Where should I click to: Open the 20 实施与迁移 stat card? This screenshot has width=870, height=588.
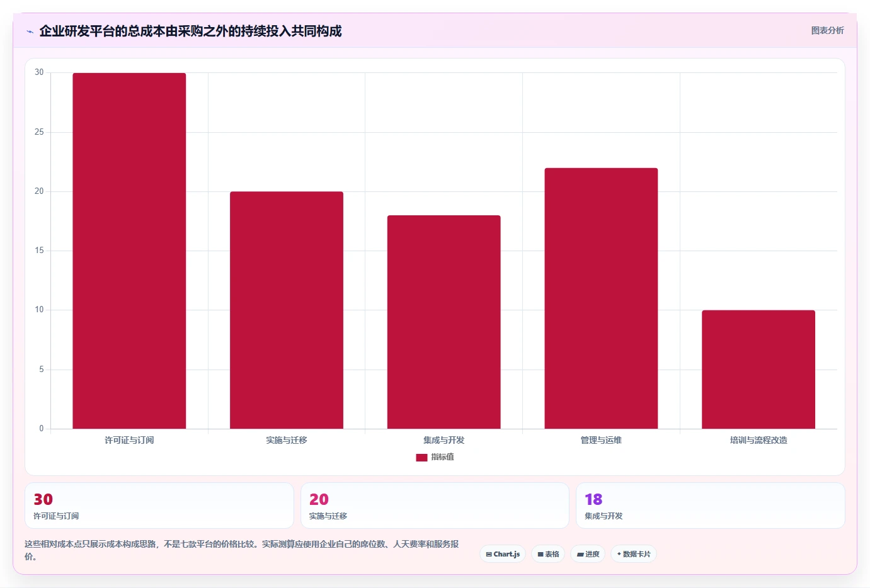[435, 506]
